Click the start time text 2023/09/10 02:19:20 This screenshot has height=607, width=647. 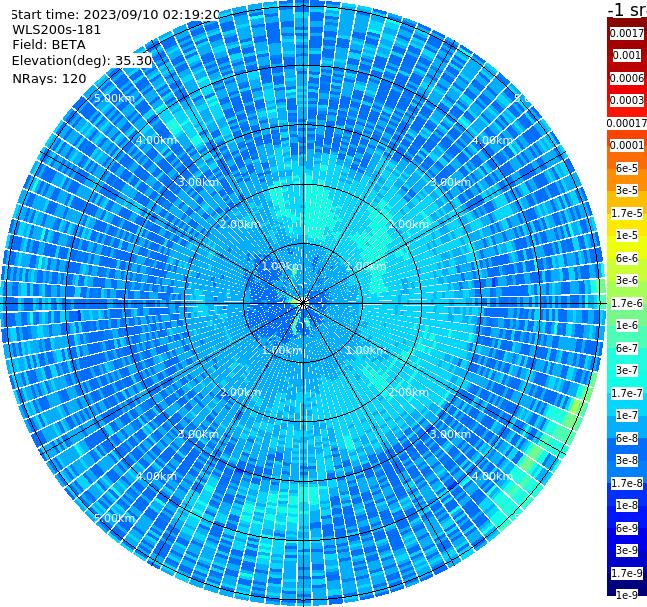[151, 15]
